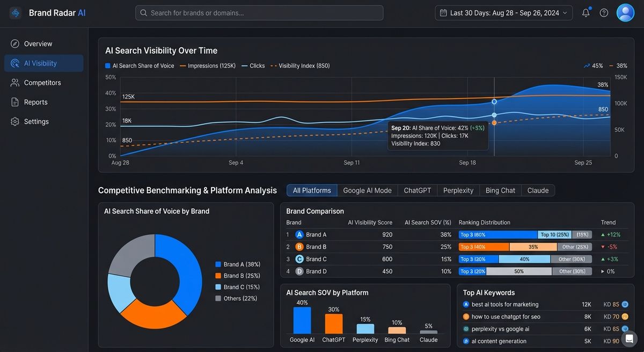Viewport: 644px width, 352px height.
Task: Open the profile avatar menu
Action: click(625, 12)
